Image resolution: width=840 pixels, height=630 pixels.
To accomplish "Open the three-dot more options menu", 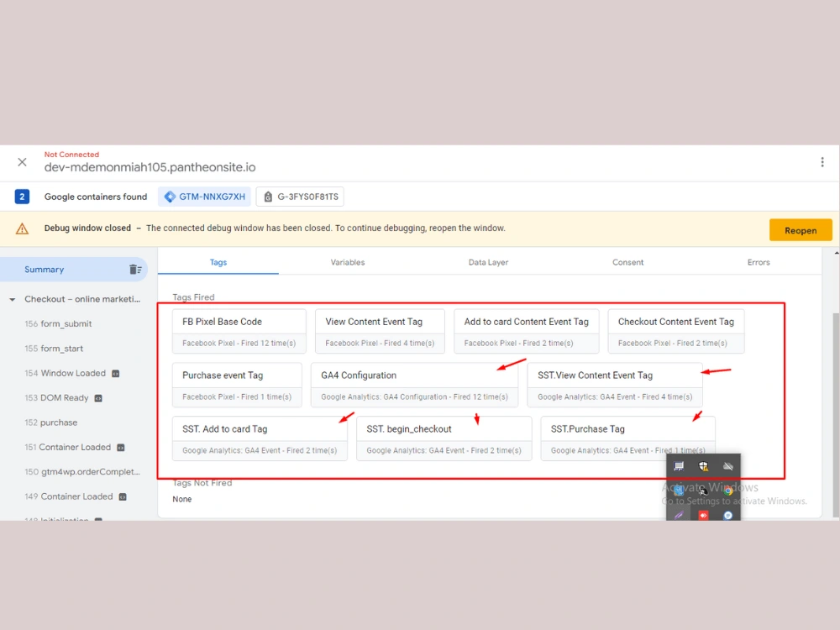I will pos(822,162).
